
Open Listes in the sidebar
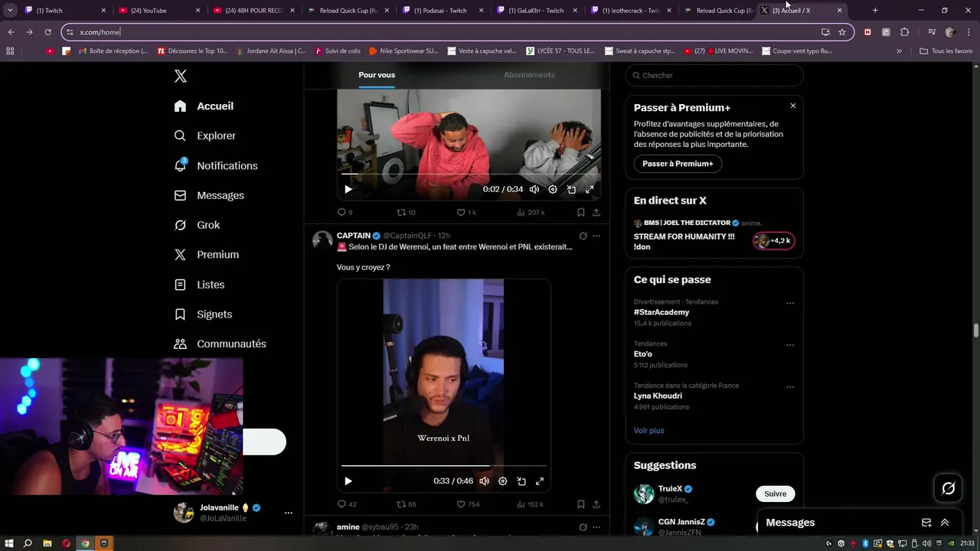199,285
